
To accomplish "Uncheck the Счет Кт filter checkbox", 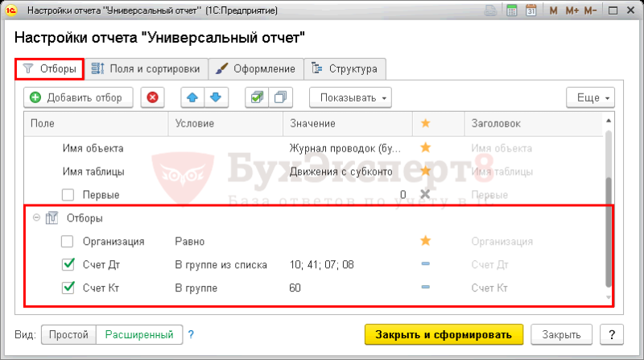I will [x=68, y=288].
